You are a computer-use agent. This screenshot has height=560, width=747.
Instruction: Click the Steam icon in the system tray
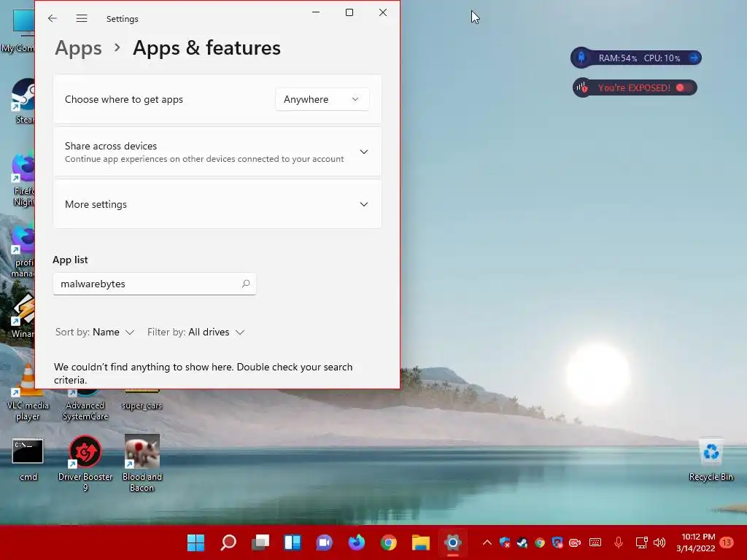pos(522,542)
